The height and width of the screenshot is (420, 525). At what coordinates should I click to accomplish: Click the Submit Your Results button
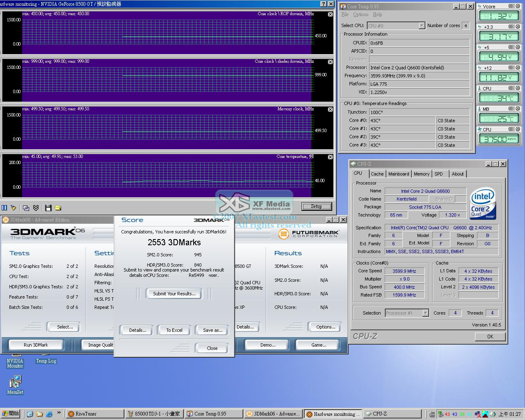[174, 294]
